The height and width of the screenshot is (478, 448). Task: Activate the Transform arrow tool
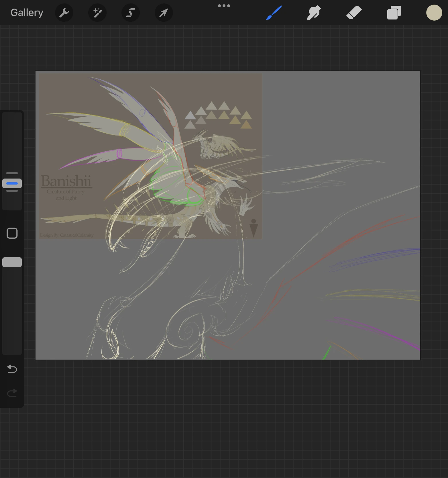164,13
